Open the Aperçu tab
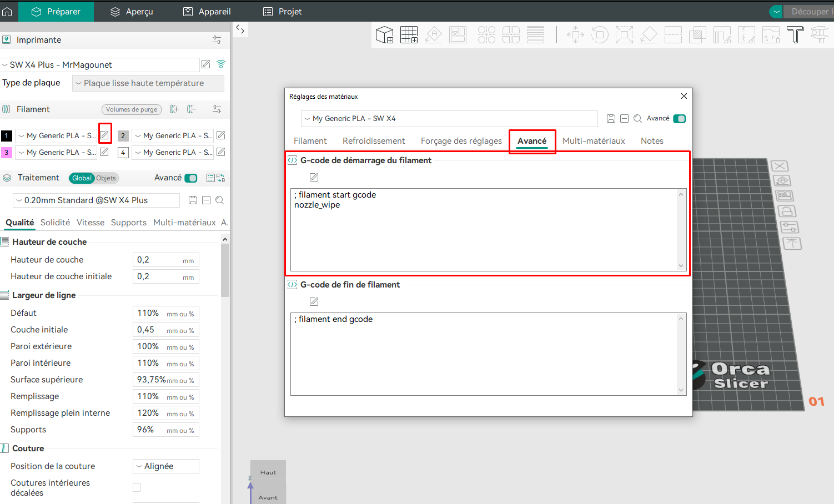Viewport: 834px width, 504px height. 132,12
